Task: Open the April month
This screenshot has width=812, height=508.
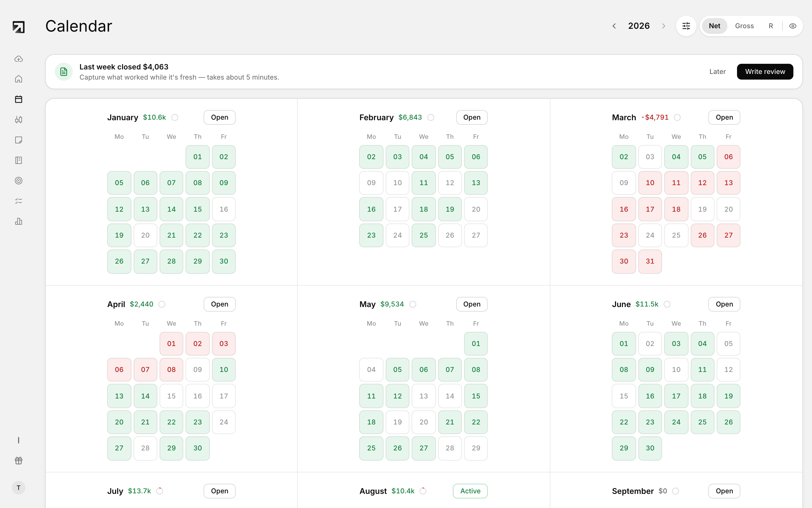Action: pyautogui.click(x=219, y=304)
